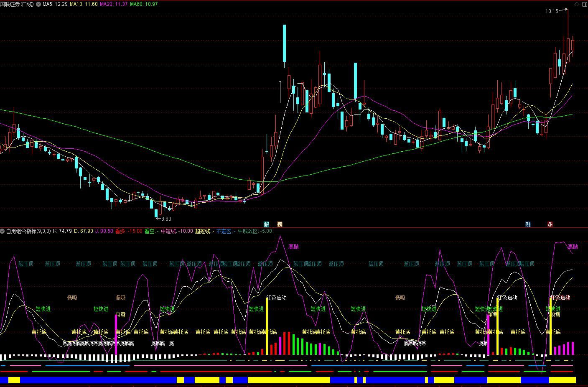Viewport: 588px width, 387px height.
Task: Click the D: 67.93 indicator value
Action: point(84,231)
